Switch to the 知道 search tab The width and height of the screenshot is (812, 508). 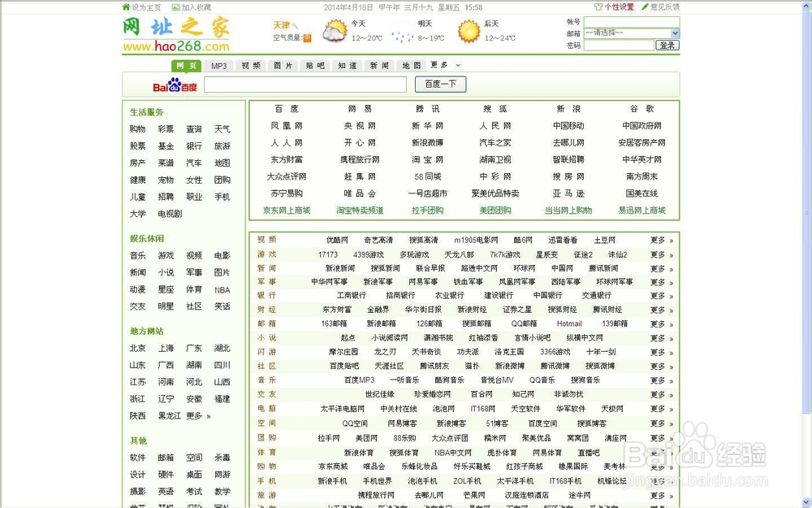point(348,66)
